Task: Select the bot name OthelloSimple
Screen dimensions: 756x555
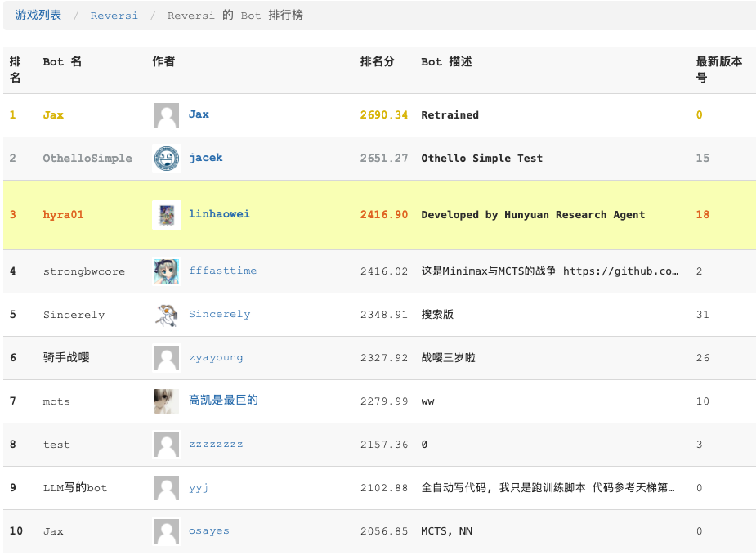Action: tap(87, 158)
